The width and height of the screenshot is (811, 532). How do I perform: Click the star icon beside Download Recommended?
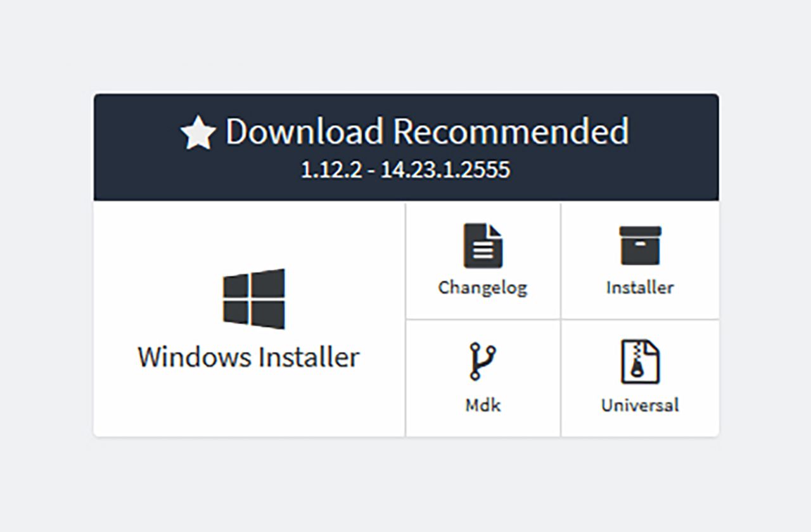pyautogui.click(x=198, y=132)
